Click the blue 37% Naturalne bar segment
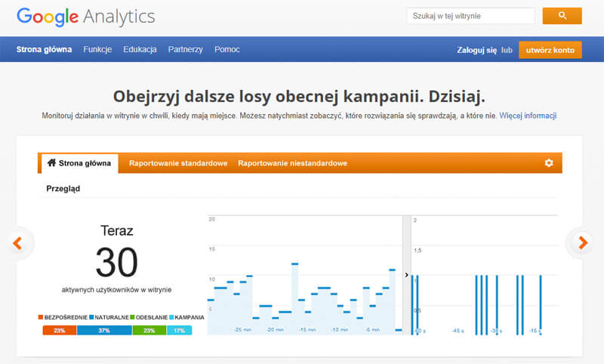604x364 pixels. pyautogui.click(x=104, y=330)
